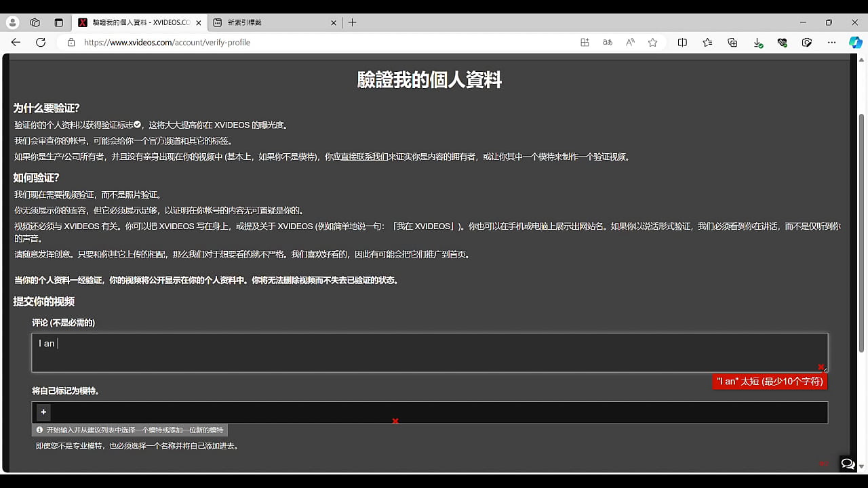The image size is (868, 488).
Task: Click the 请随意发挥创意 paragraph
Action: click(x=242, y=255)
